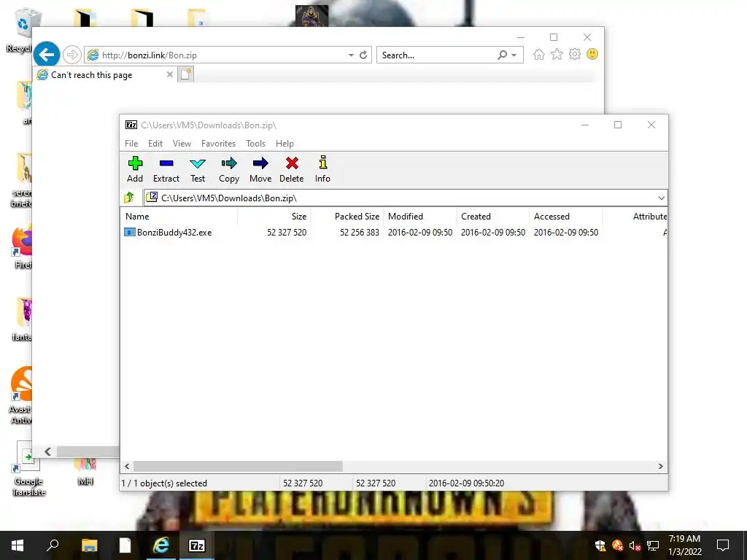Click the left scroll arrow in Internet Explorer
The image size is (747, 560).
coord(47,451)
